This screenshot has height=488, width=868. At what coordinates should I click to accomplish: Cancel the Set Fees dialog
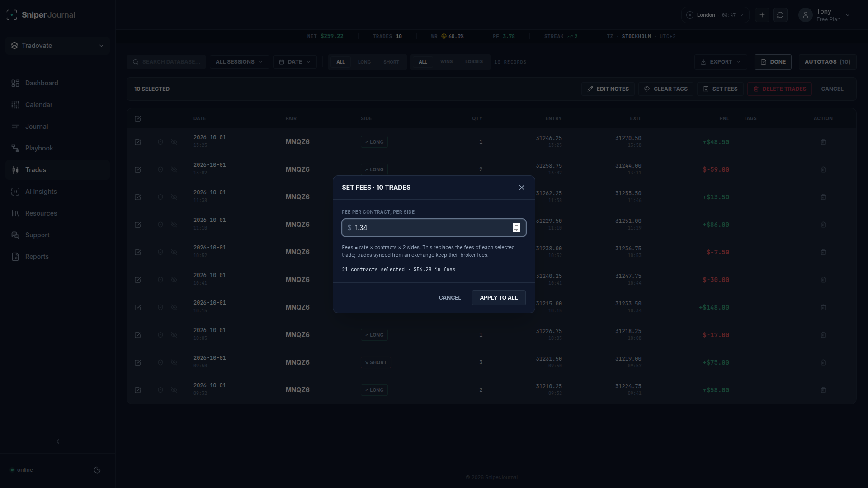(450, 298)
